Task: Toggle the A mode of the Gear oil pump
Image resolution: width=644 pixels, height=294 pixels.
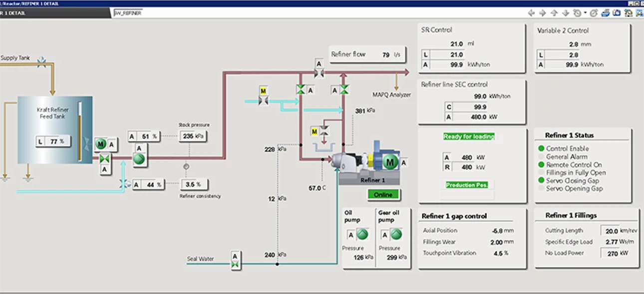Action: point(384,235)
